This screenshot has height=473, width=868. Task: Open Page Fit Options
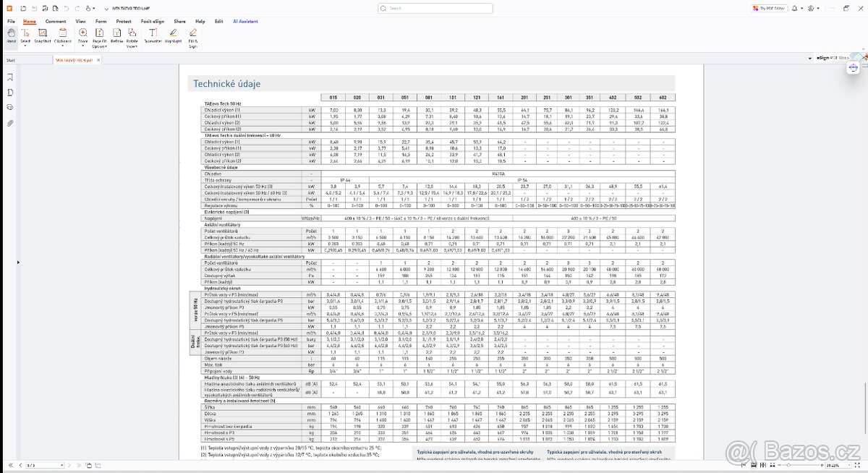100,38
